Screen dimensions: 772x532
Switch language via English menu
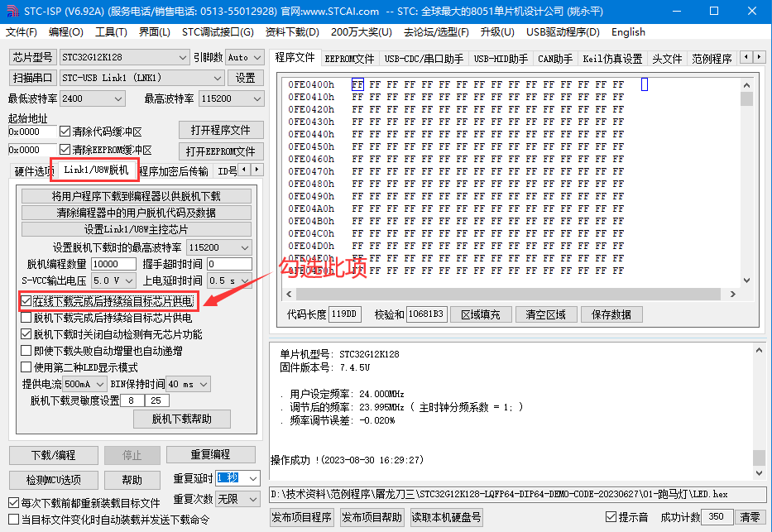pyautogui.click(x=628, y=32)
